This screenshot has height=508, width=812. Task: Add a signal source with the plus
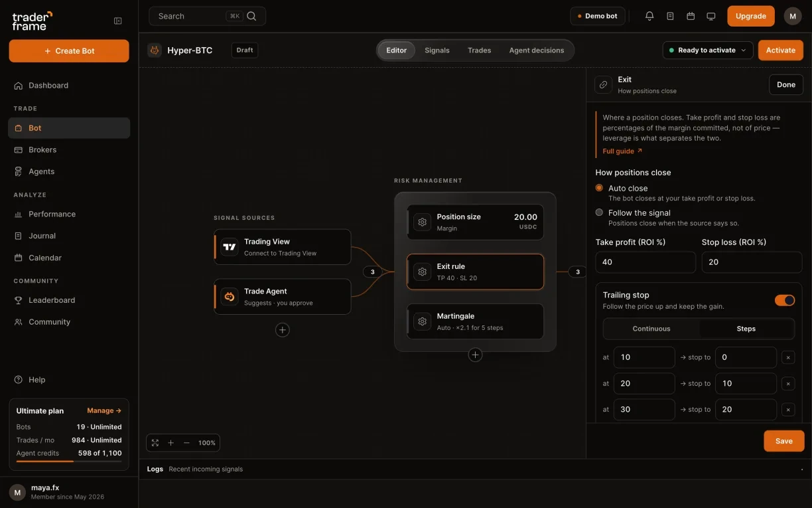[283, 330]
